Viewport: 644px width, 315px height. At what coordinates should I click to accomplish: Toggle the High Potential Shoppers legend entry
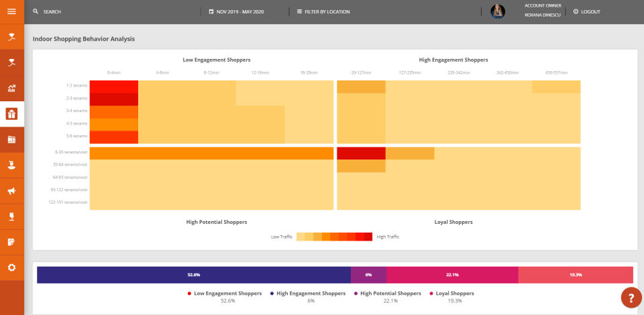(x=387, y=294)
